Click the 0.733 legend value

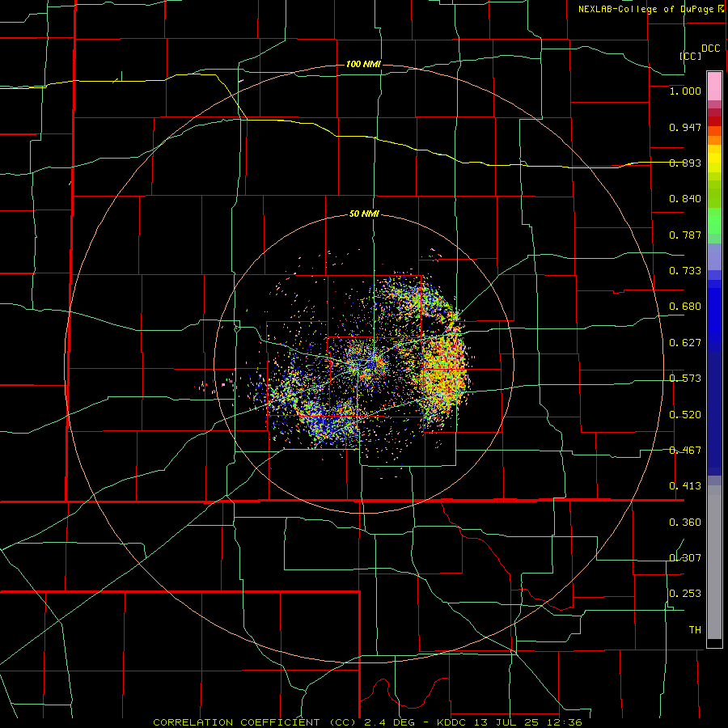pyautogui.click(x=685, y=271)
